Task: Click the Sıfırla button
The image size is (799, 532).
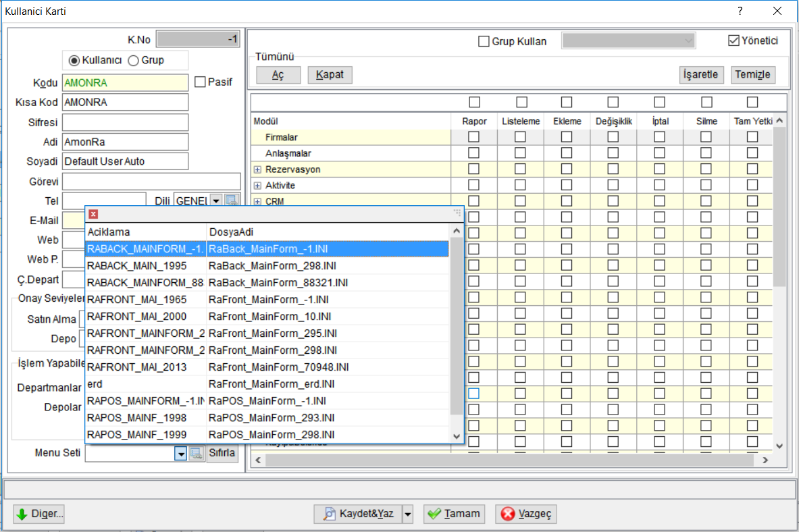Action: tap(222, 453)
